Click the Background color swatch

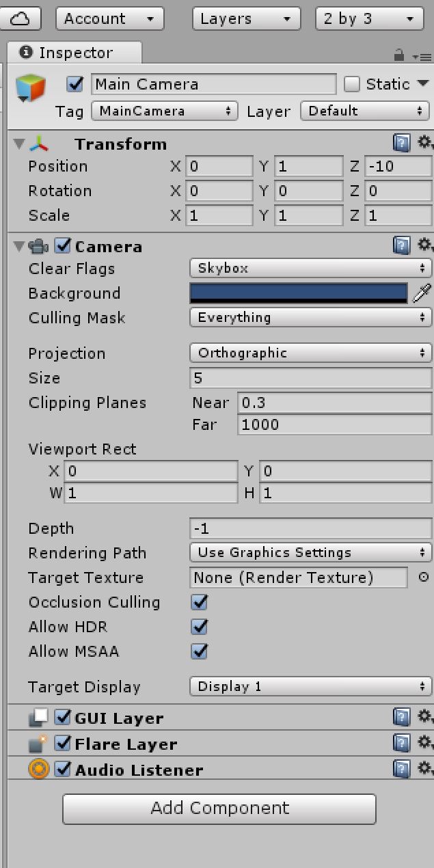tap(301, 293)
